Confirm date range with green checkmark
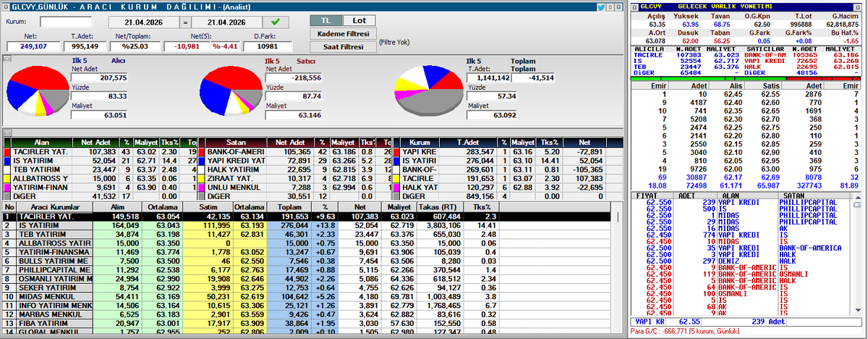868x339 pixels. 274,22
